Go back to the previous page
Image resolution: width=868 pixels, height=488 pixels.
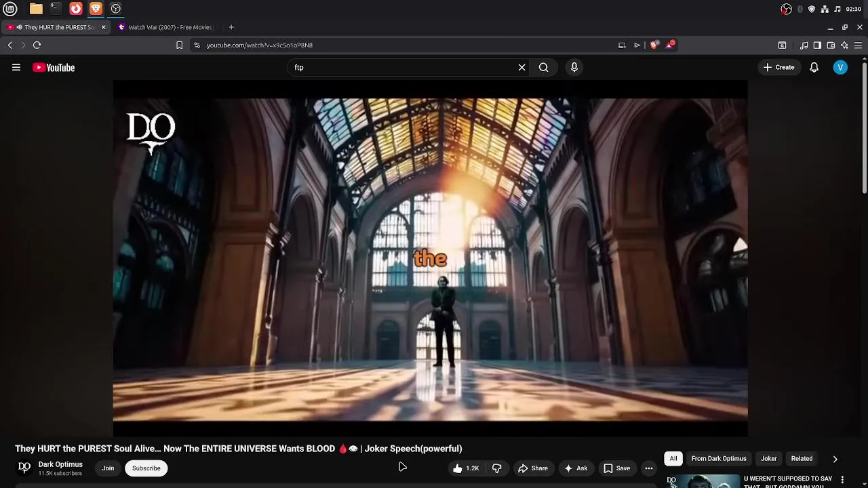[9, 45]
